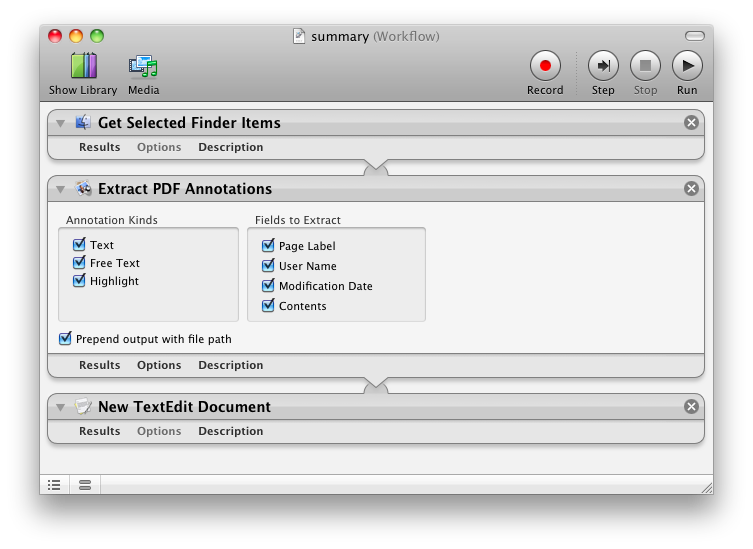Screen dimensions: 753x549
Task: Click the Finder icon beside Get Selected Finder Items
Action: (83, 122)
